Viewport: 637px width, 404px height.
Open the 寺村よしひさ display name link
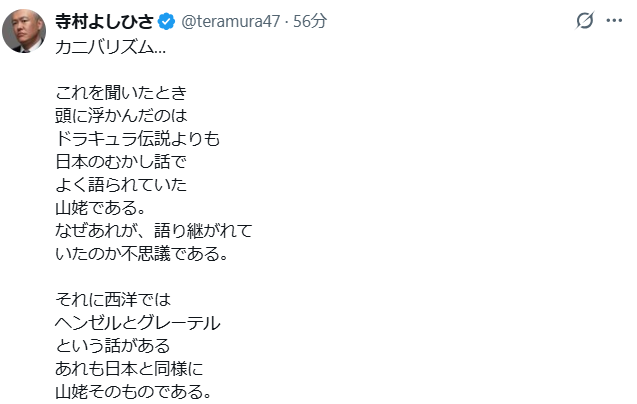(104, 21)
